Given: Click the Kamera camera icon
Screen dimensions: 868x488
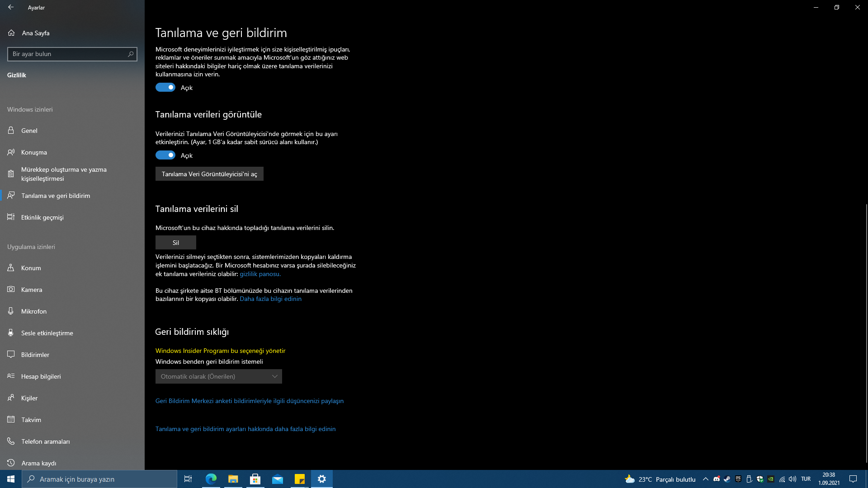Looking at the screenshot, I should tap(11, 290).
